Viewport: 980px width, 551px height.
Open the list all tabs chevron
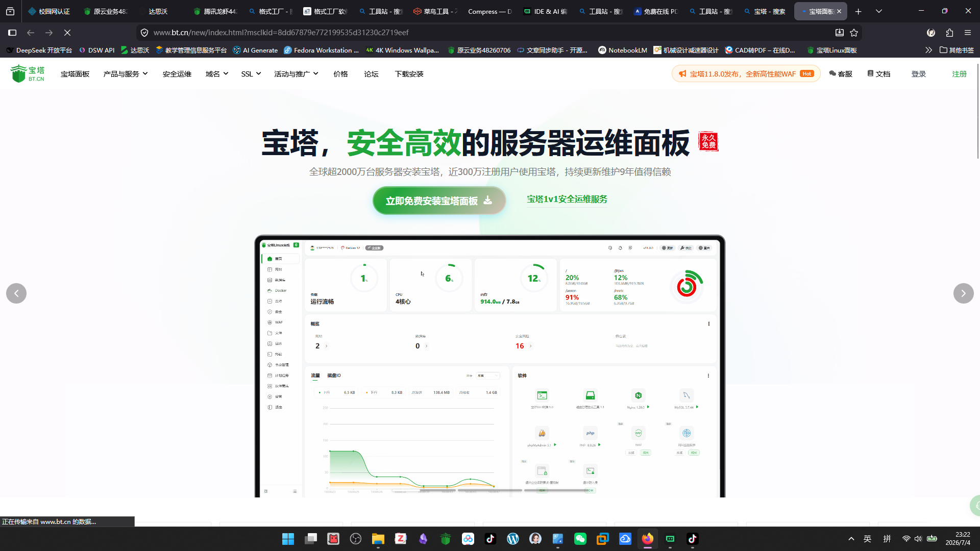point(879,11)
